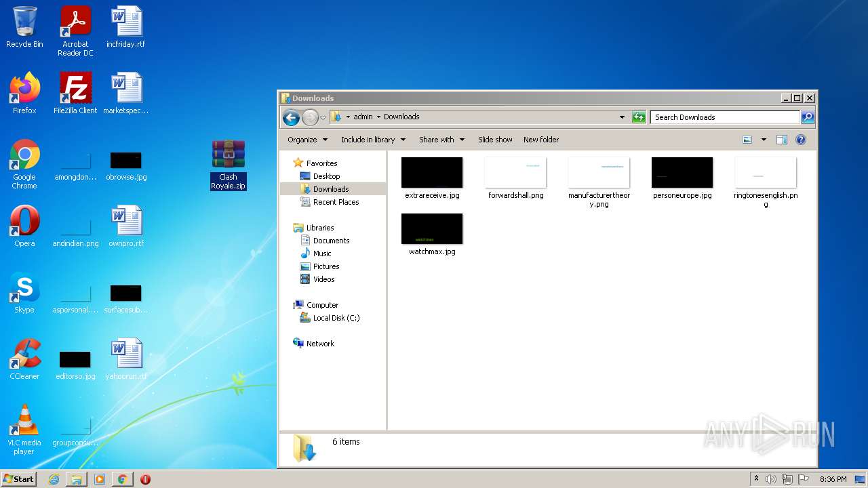
Task: Open FileZilla Client desktop shortcut
Action: click(75, 93)
